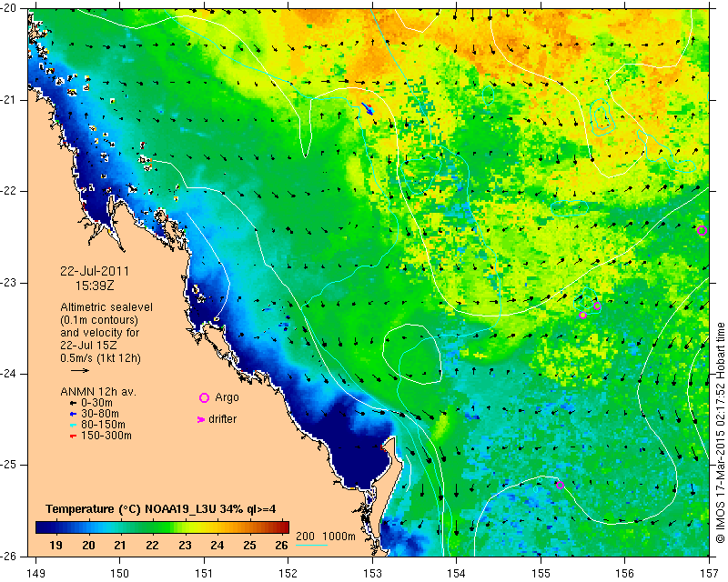
Task: Click the 'drifter' legend label
Action: [222, 419]
